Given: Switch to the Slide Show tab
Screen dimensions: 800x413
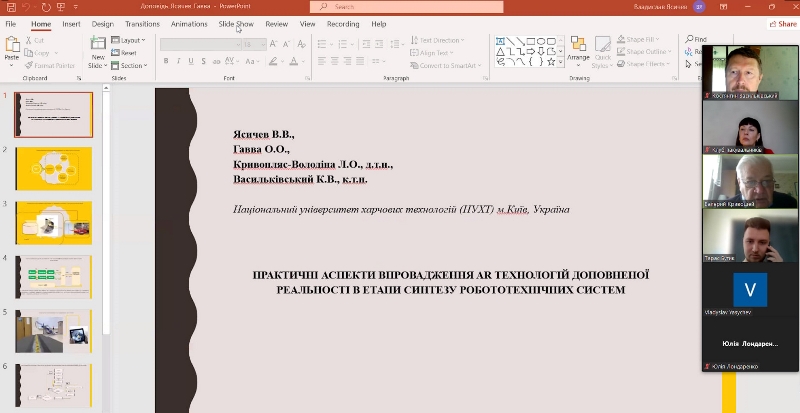Looking at the screenshot, I should (236, 23).
